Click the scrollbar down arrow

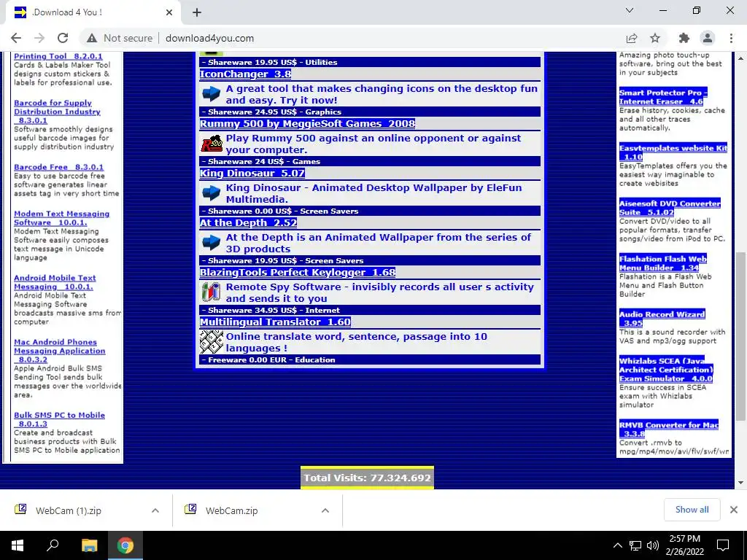(x=740, y=483)
